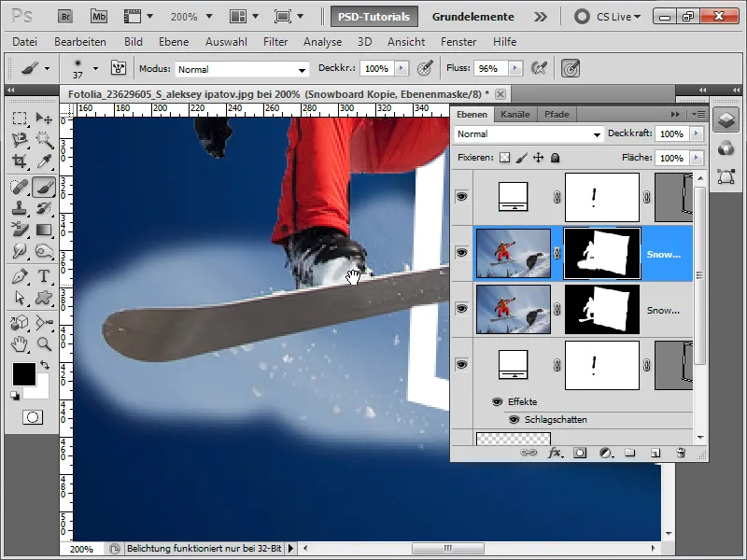Viewport: 747px width, 560px height.
Task: Open the layers panel flyout menu
Action: coord(698,114)
